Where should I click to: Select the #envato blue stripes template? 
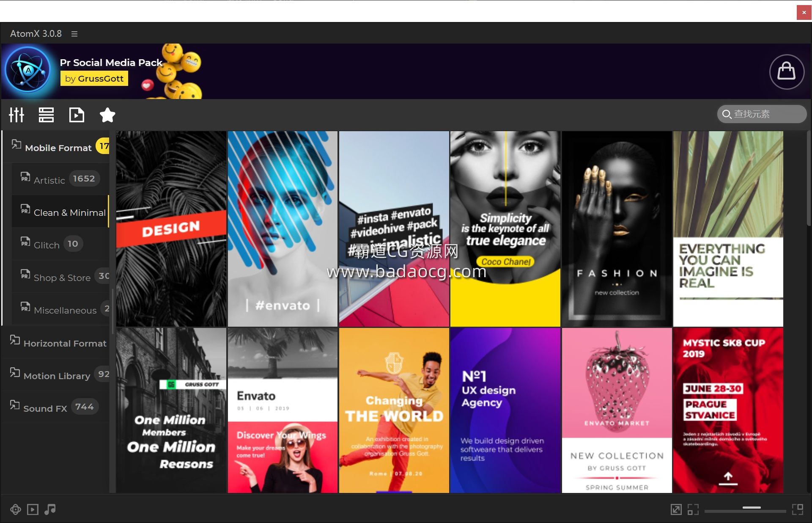pos(283,229)
